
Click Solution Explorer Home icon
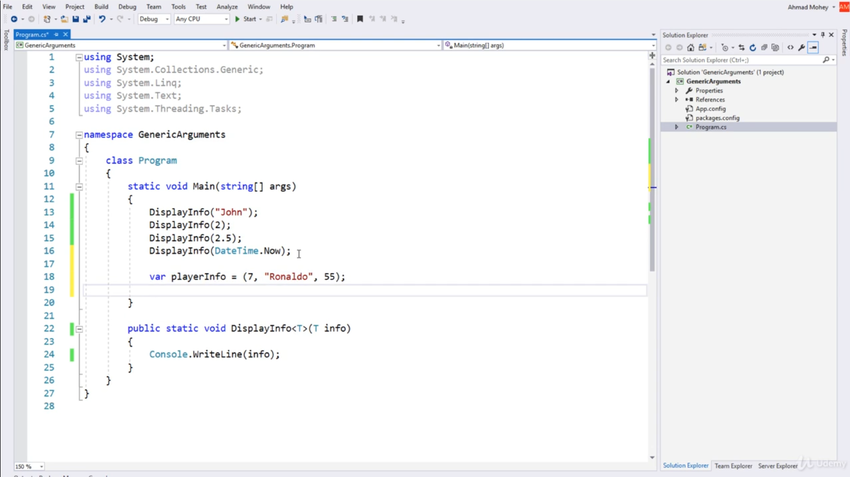click(691, 48)
